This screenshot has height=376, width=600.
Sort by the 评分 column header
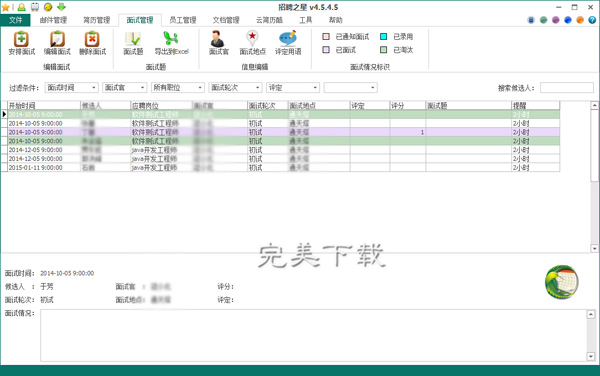pyautogui.click(x=408, y=105)
